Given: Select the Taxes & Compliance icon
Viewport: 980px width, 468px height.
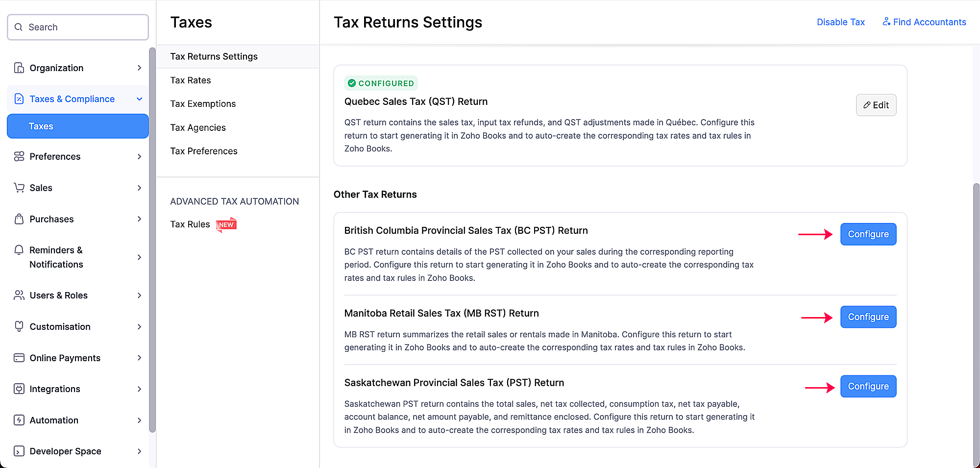Looking at the screenshot, I should (x=19, y=99).
